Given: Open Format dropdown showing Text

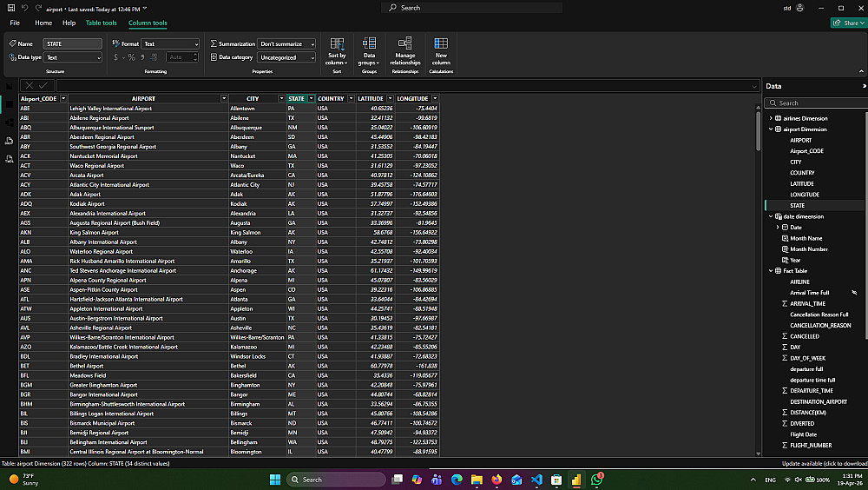Looking at the screenshot, I should 170,43.
